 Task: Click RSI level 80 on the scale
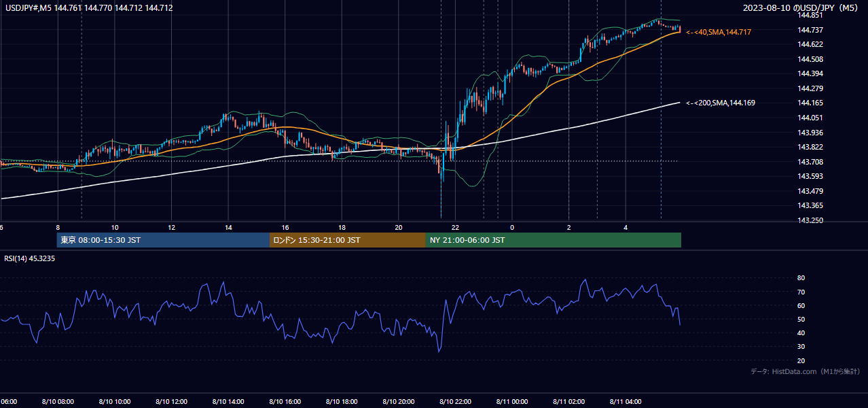pos(801,278)
